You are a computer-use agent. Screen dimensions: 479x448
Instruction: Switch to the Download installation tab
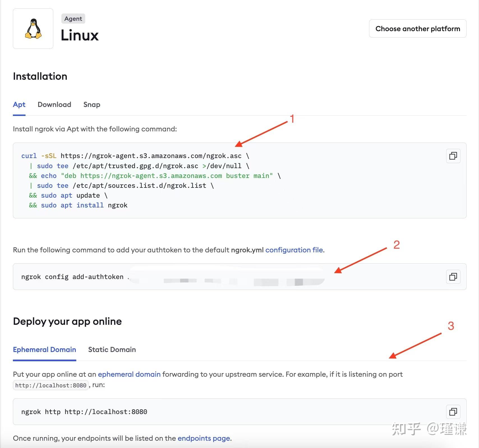click(54, 104)
